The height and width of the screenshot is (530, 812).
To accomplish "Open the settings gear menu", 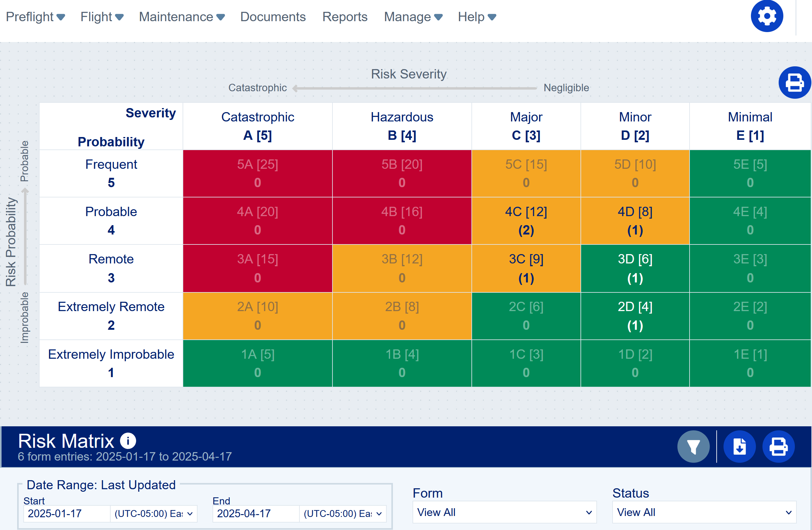I will pos(767,16).
